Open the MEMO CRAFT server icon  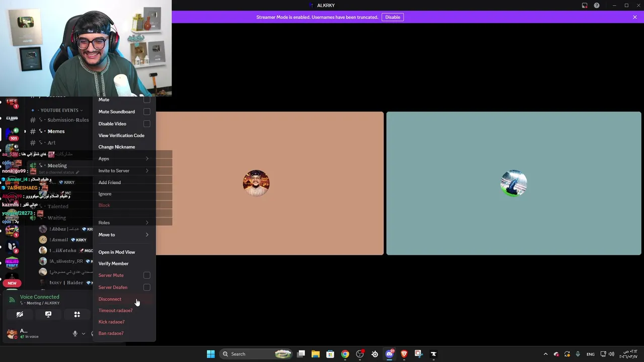click(x=12, y=263)
